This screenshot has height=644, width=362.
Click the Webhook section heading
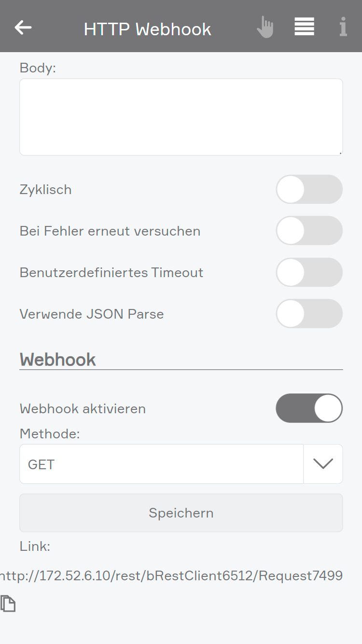pyautogui.click(x=58, y=360)
